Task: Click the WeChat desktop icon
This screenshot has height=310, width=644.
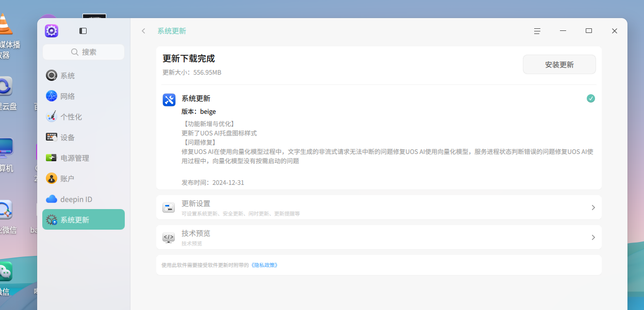Action: [x=5, y=271]
